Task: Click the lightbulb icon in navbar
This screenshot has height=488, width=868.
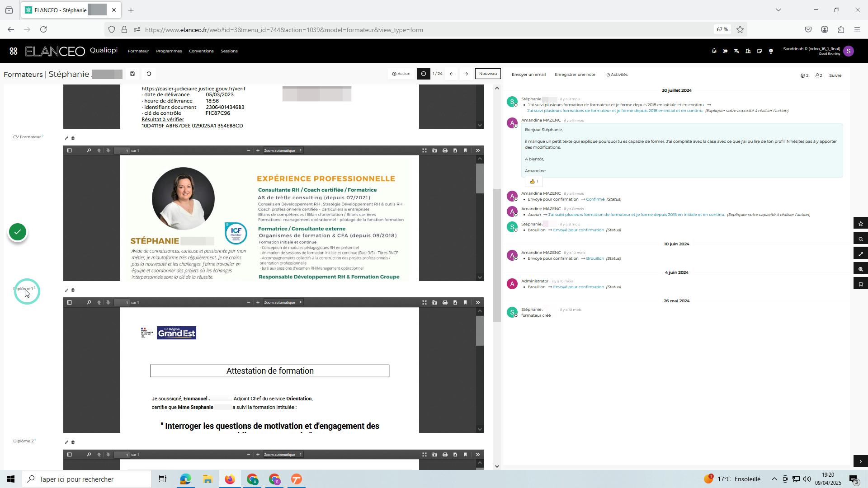Action: [771, 51]
